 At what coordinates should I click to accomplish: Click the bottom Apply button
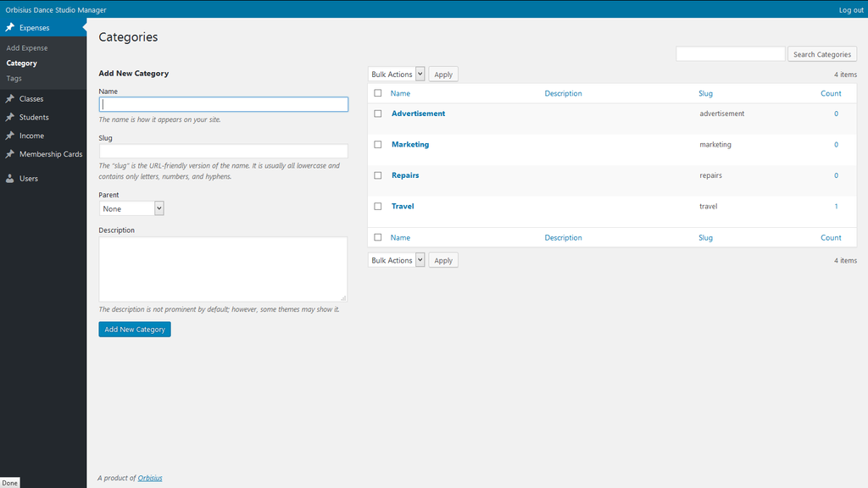[443, 260]
